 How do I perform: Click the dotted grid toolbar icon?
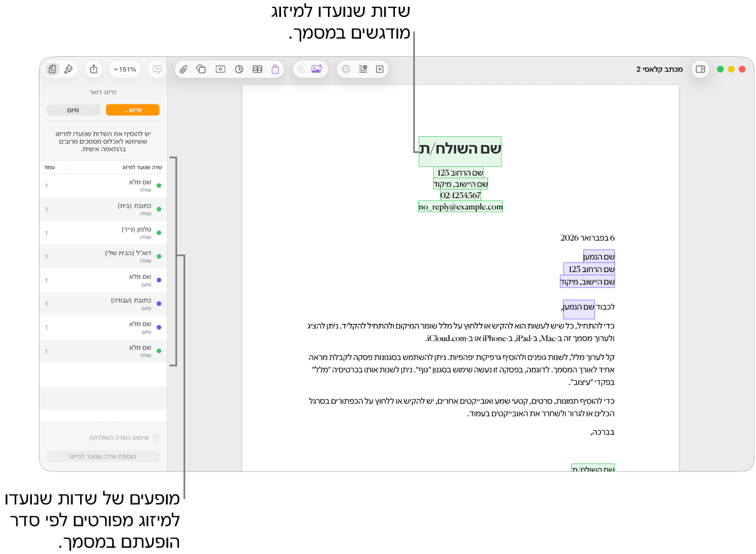tap(301, 69)
